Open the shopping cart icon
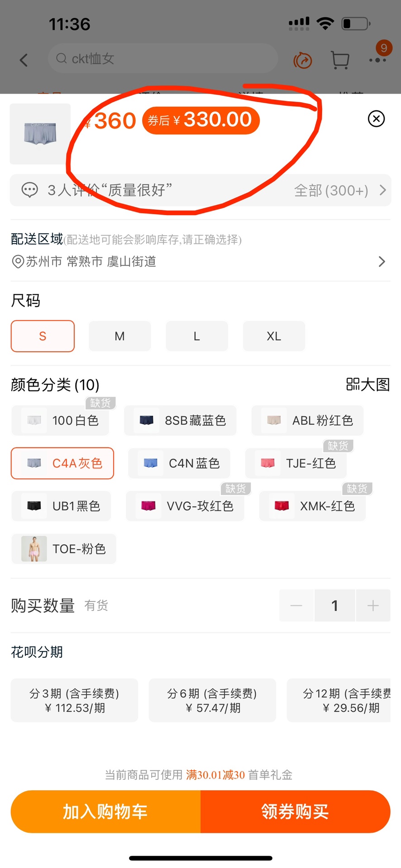This screenshot has height=868, width=401. tap(340, 60)
